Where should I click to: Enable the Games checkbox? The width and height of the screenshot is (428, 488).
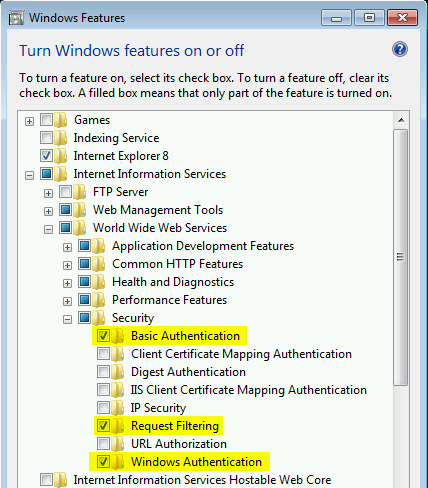[x=46, y=119]
